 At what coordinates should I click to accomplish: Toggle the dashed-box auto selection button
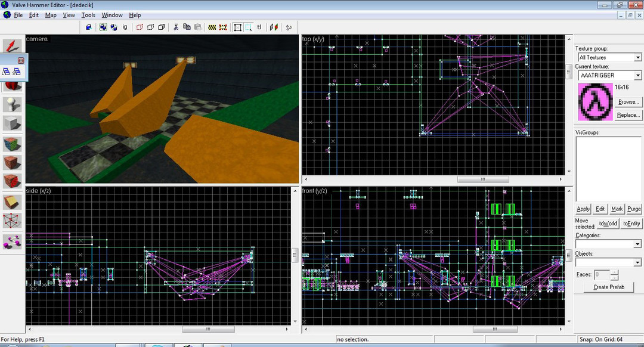(249, 27)
